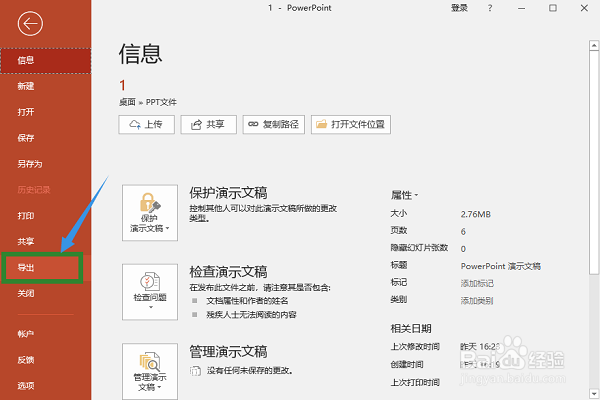The width and height of the screenshot is (600, 400).
Task: Click the back arrow circle icon
Action: 30,24
